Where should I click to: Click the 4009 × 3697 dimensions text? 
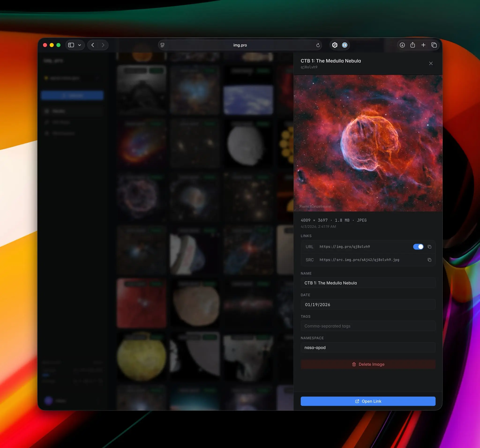click(x=314, y=220)
